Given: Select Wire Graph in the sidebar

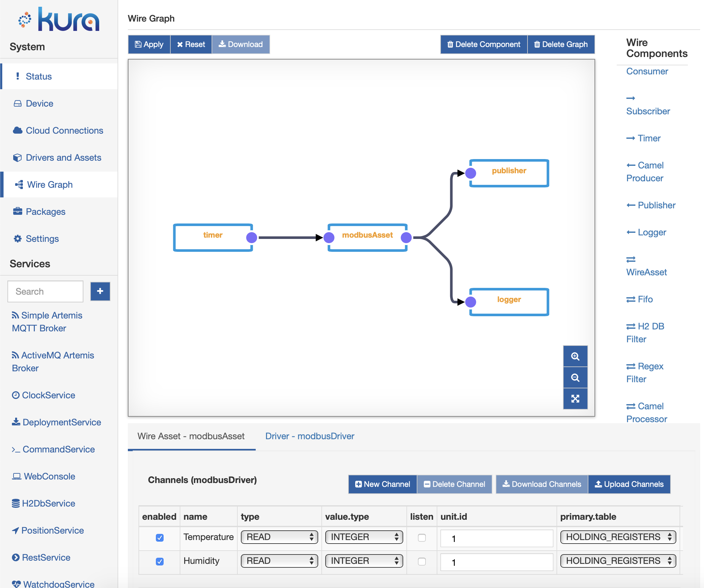Looking at the screenshot, I should [59, 185].
